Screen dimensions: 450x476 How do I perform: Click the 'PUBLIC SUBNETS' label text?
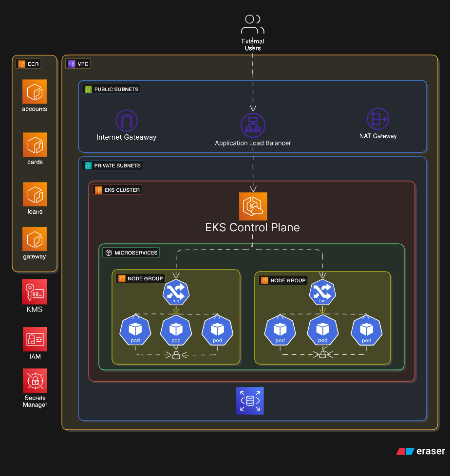click(x=116, y=89)
